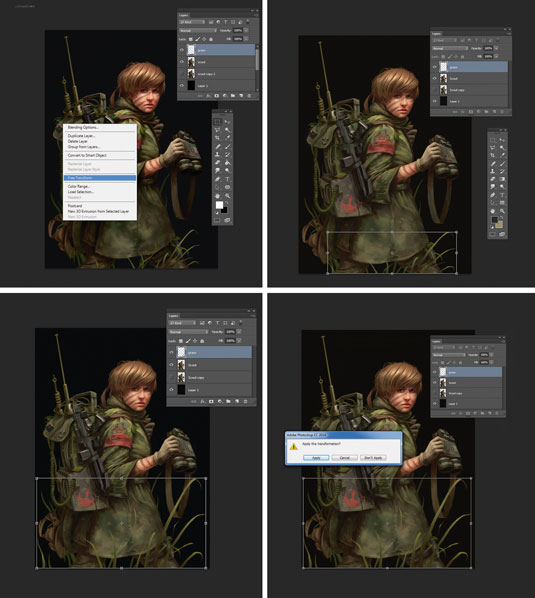Click new adjustment layer icon, bottom-left Layers panel

pyautogui.click(x=220, y=401)
